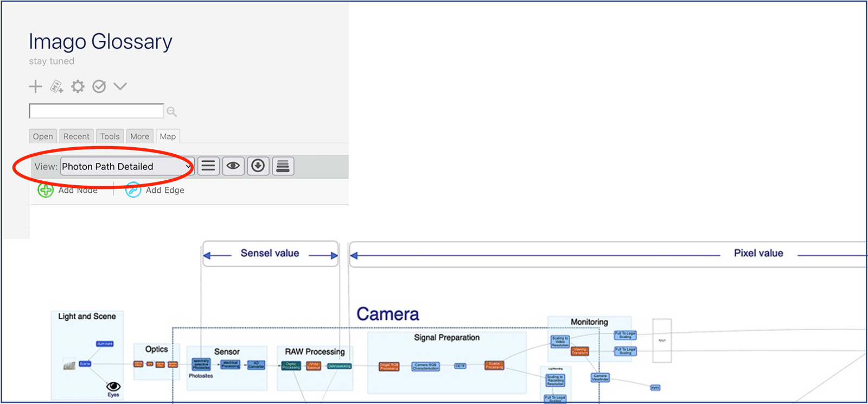The image size is (868, 404).
Task: Click the blue Add Edge icon
Action: 133,190
